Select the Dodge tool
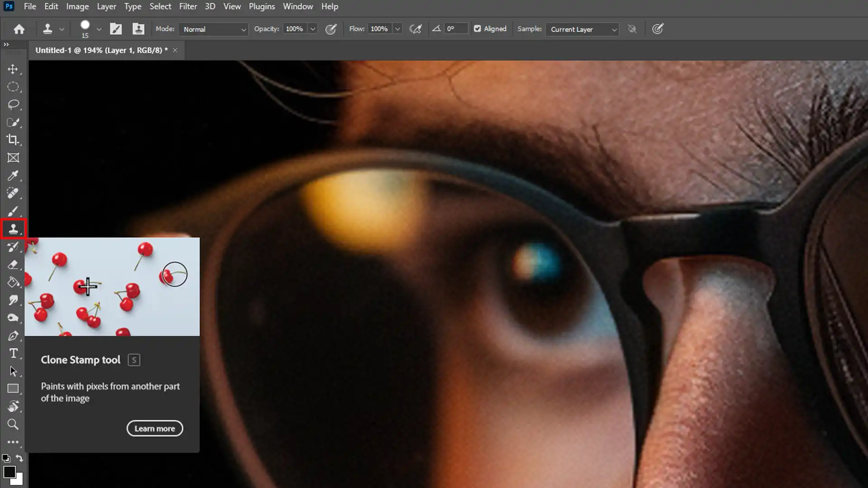Image resolution: width=868 pixels, height=488 pixels. click(x=13, y=318)
